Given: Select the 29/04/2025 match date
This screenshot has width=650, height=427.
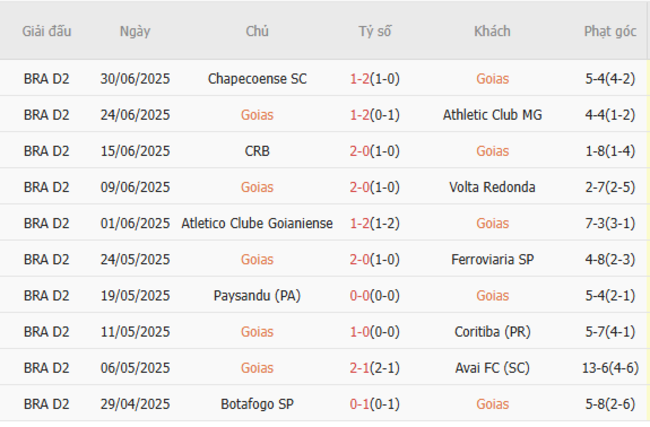Looking at the screenshot, I should [135, 404].
